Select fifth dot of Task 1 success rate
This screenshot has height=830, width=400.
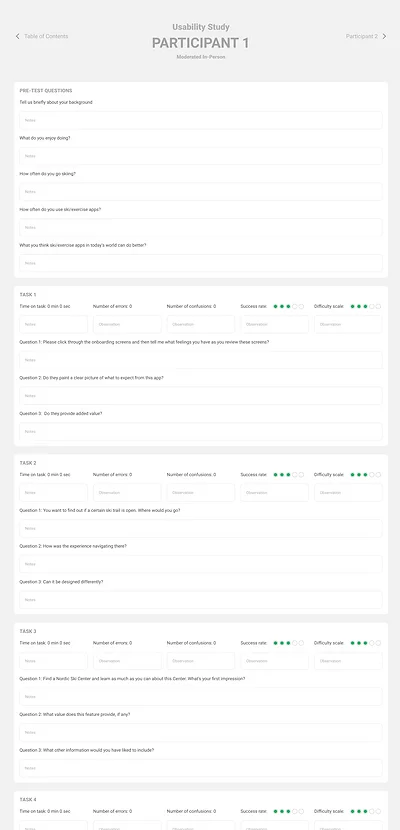tap(301, 306)
